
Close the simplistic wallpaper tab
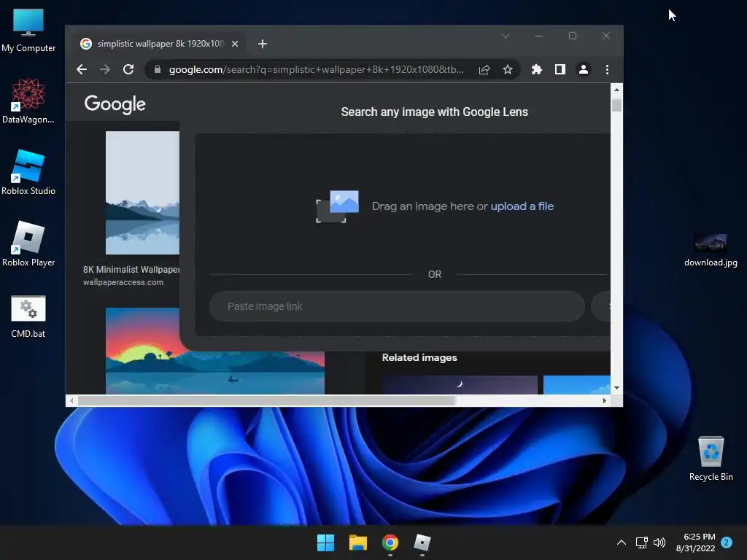[235, 44]
